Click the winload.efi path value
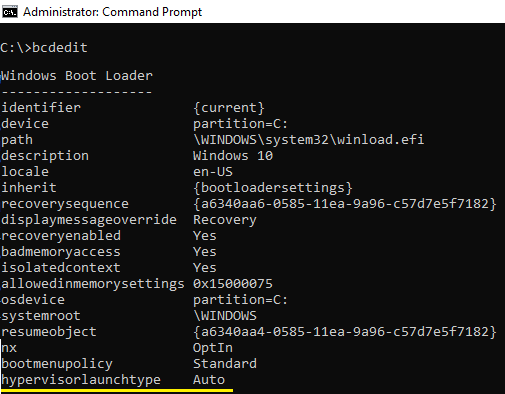Screen dimensions: 505x394 (309, 140)
